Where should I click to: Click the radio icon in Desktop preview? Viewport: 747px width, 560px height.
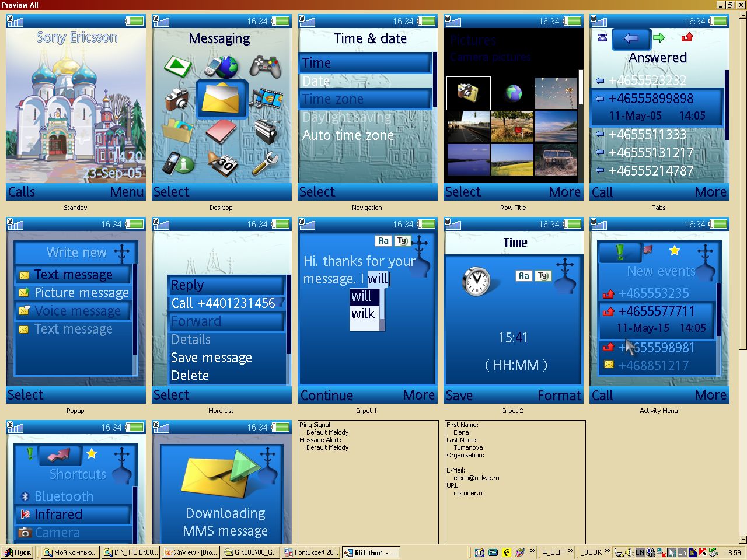coord(266,131)
